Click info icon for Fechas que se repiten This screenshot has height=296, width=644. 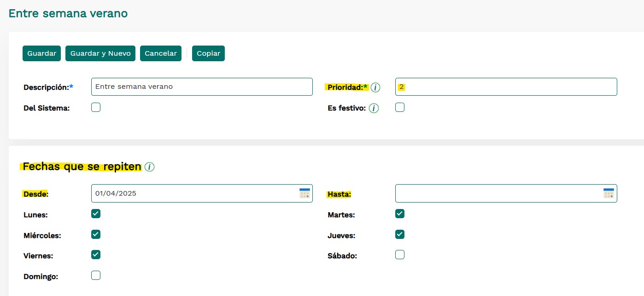pyautogui.click(x=149, y=167)
